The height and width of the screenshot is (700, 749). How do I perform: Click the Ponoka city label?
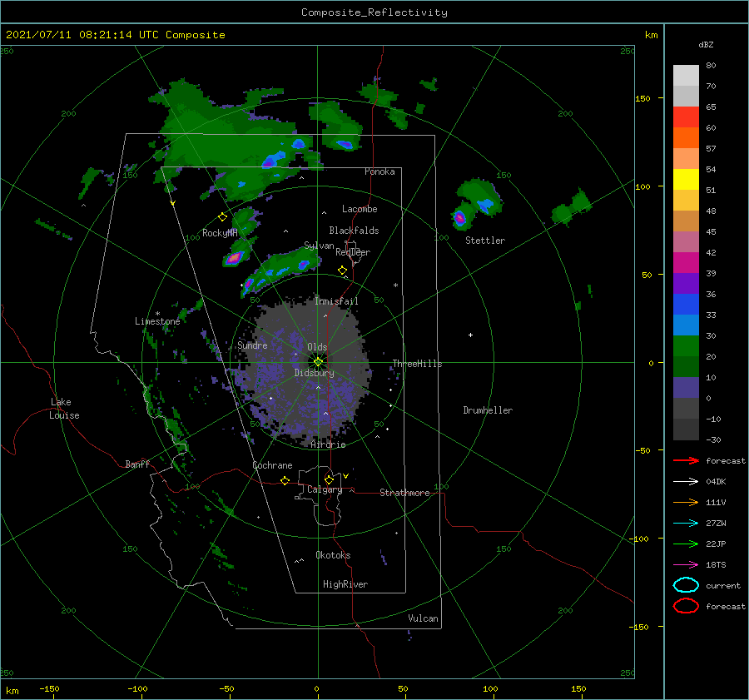click(x=379, y=171)
